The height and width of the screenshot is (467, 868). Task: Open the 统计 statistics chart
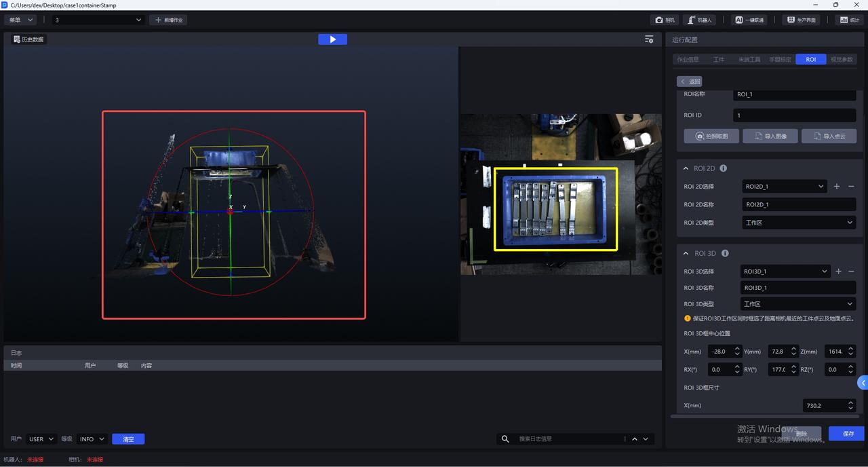click(x=850, y=20)
